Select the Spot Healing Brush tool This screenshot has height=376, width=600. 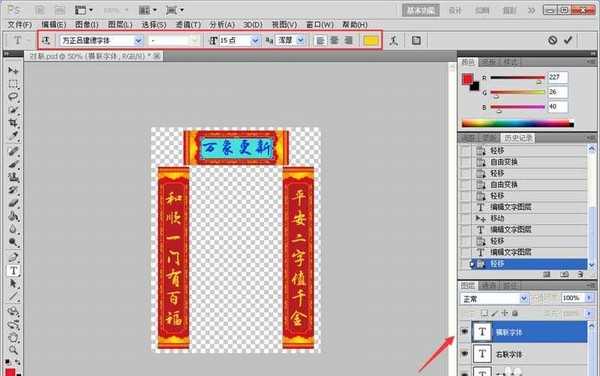point(13,151)
